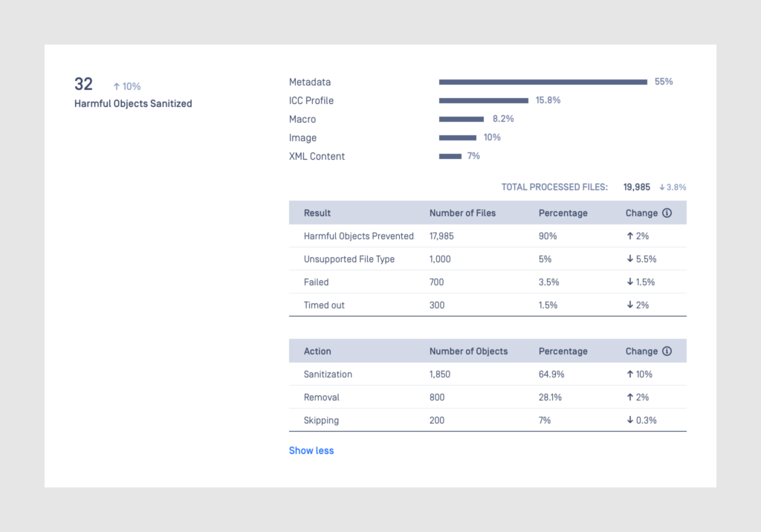Click the ICC Profile bar
The width and height of the screenshot is (761, 532).
pyautogui.click(x=483, y=100)
